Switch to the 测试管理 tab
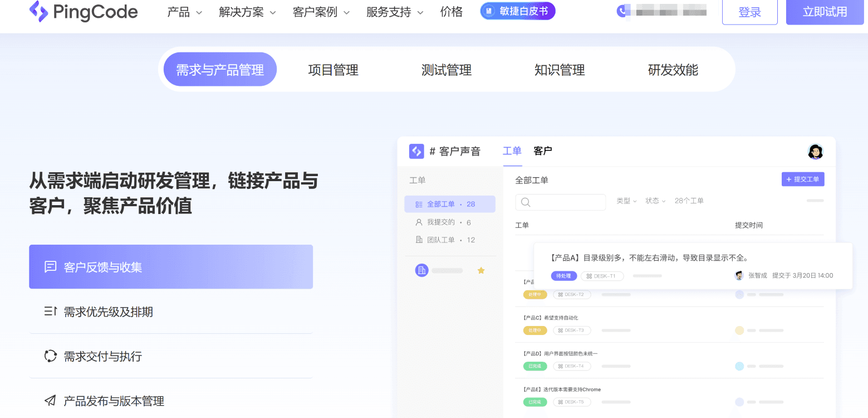Viewport: 868px width, 418px height. 447,70
